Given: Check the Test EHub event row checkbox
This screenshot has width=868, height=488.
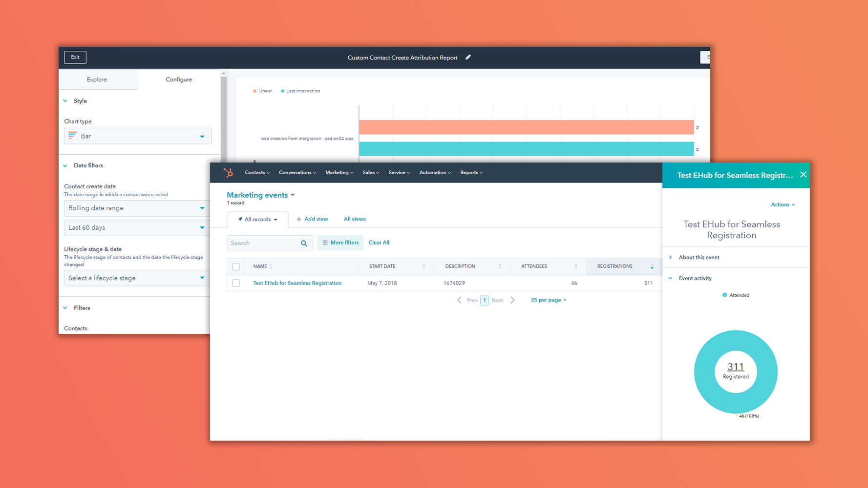Looking at the screenshot, I should tap(236, 283).
